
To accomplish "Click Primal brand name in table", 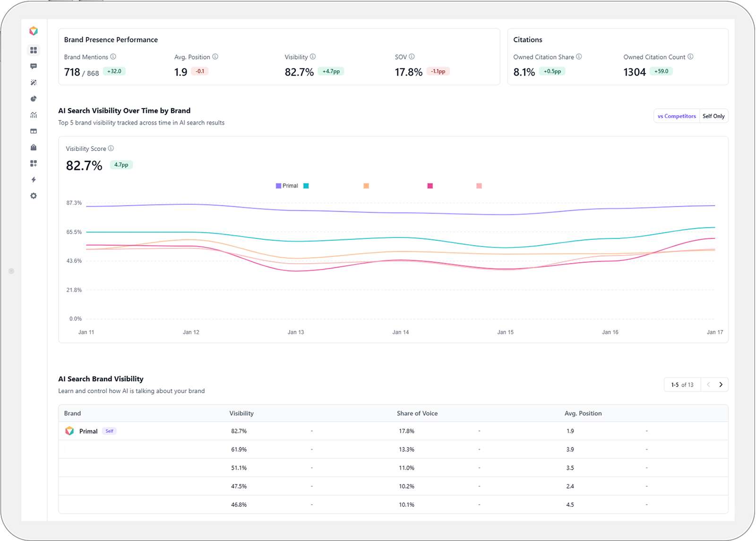I will pyautogui.click(x=88, y=431).
